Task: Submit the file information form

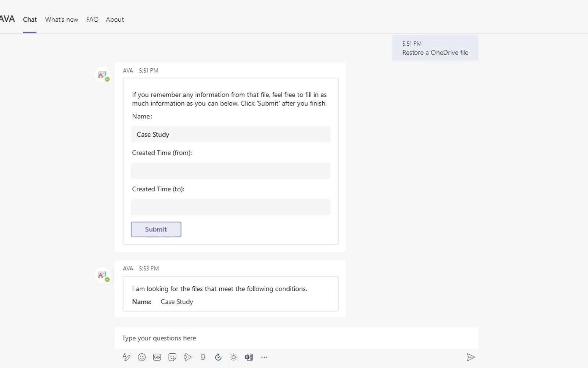Action: [x=156, y=229]
